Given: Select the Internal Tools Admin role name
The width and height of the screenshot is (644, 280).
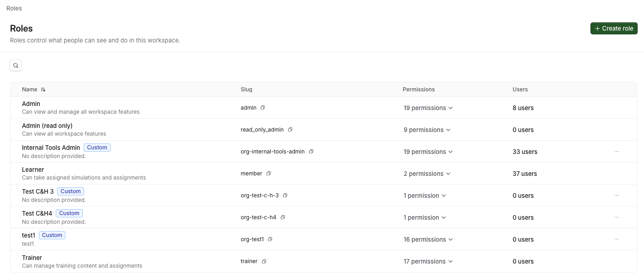Looking at the screenshot, I should tap(51, 148).
